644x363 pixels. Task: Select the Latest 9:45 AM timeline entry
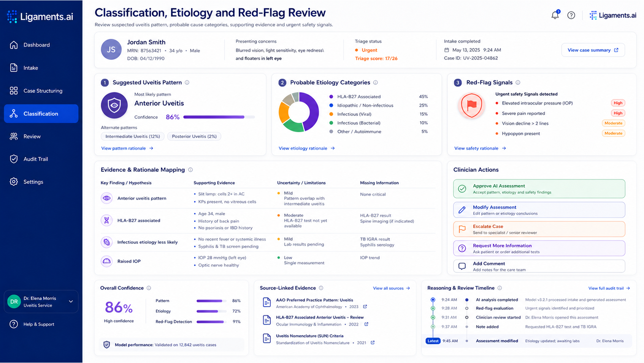528,341
